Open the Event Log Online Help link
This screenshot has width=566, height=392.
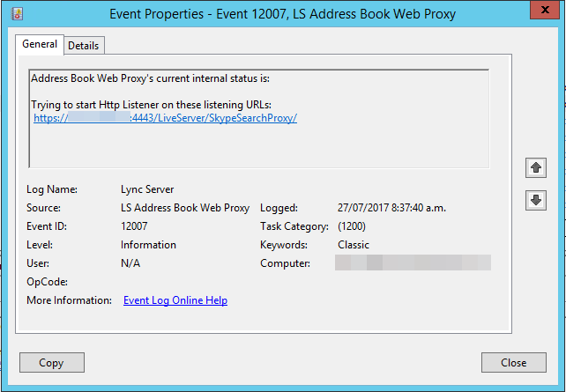pos(175,300)
